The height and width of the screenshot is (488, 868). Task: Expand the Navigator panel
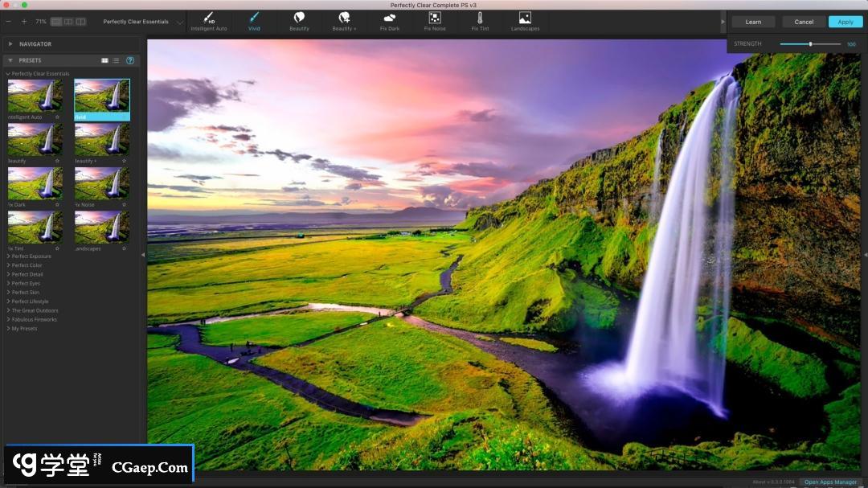pos(10,44)
